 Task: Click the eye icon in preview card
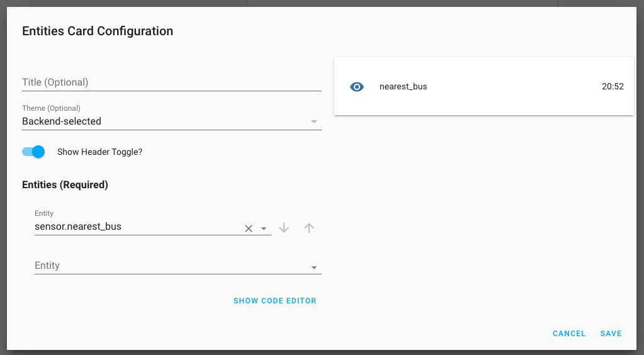click(357, 87)
